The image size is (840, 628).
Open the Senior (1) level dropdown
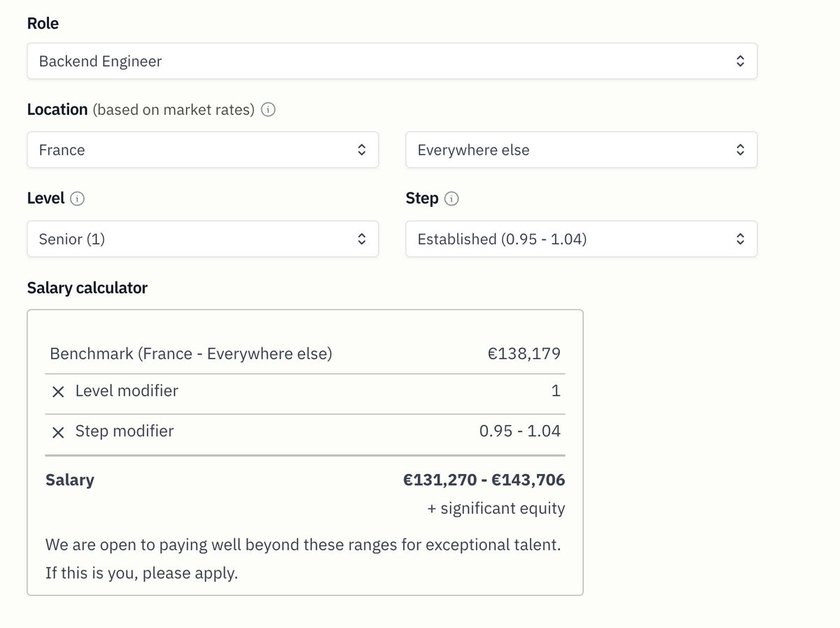(x=203, y=239)
